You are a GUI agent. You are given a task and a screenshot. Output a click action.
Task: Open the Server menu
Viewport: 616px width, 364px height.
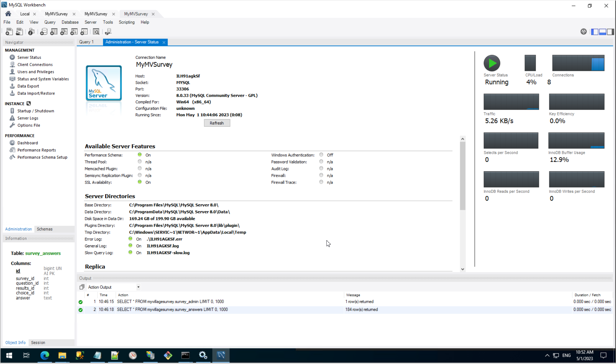tap(90, 22)
